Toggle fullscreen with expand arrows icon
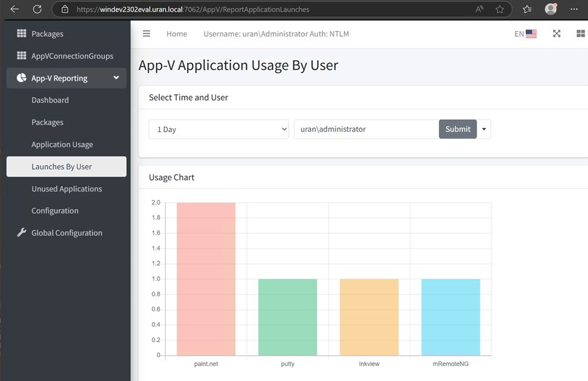This screenshot has height=381, width=588. point(556,34)
